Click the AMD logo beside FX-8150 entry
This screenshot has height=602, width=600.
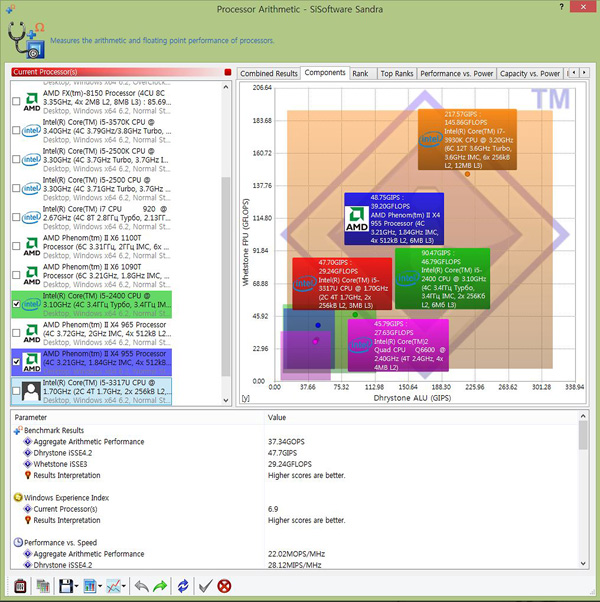31,102
